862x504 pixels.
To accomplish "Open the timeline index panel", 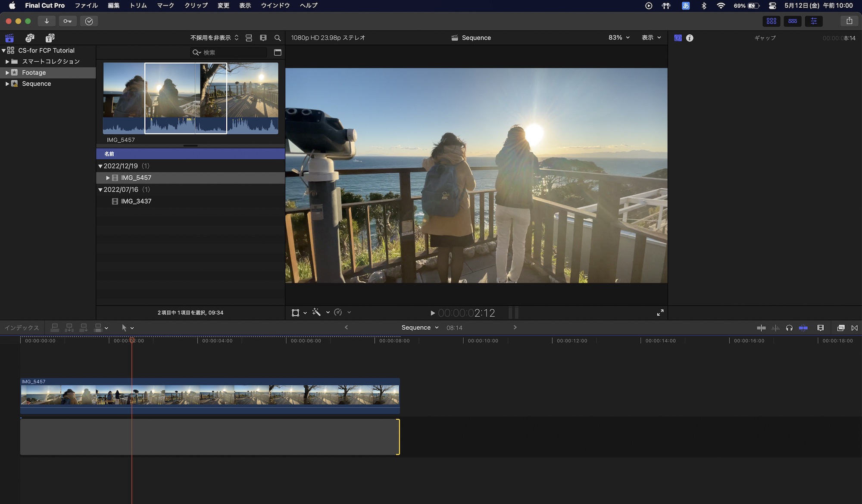I will click(x=22, y=327).
